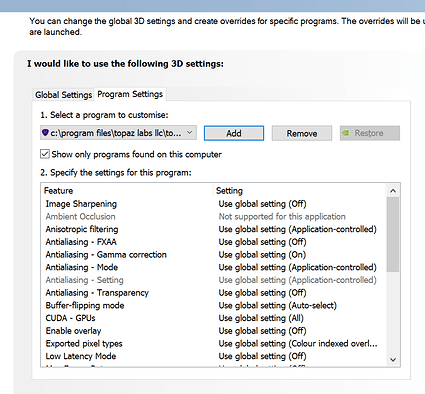Open Enable overlay setting value
425x394 pixels.
pyautogui.click(x=262, y=330)
